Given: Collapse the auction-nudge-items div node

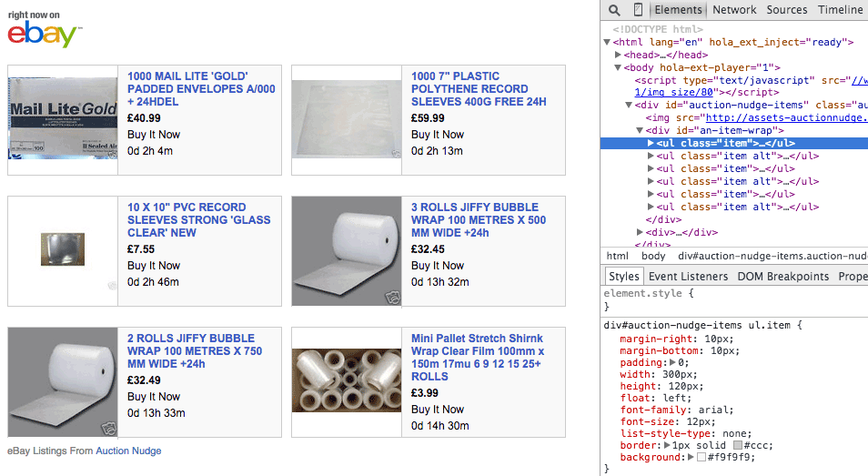Looking at the screenshot, I should (x=629, y=106).
